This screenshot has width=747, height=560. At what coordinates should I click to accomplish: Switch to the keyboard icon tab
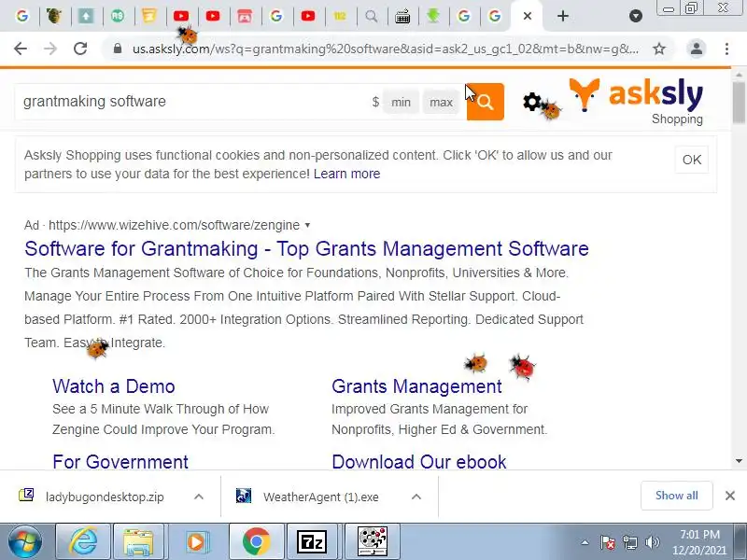402,16
